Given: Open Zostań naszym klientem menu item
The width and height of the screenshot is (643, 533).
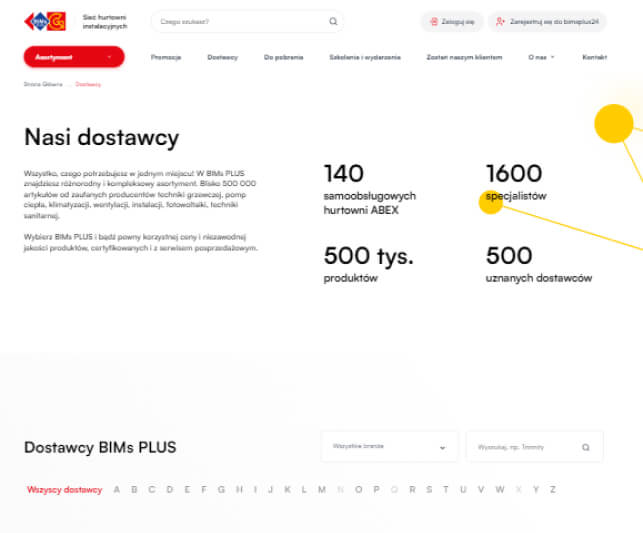Looking at the screenshot, I should pyautogui.click(x=464, y=57).
